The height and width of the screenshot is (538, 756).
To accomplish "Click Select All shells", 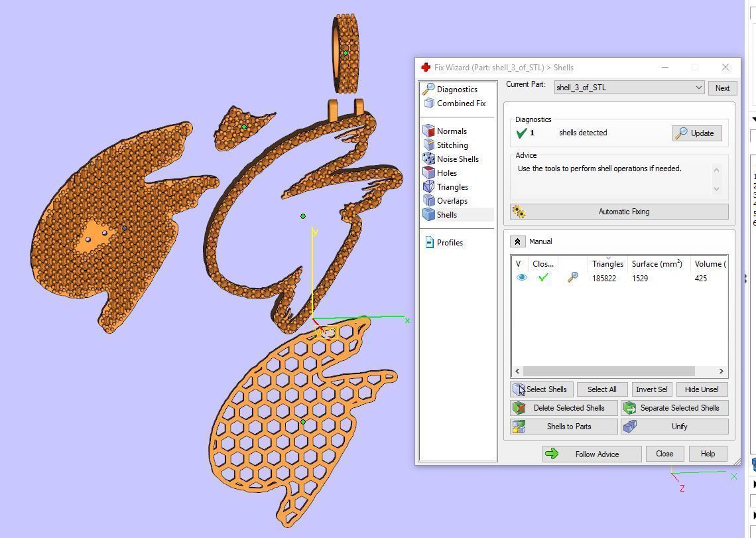I will point(601,389).
